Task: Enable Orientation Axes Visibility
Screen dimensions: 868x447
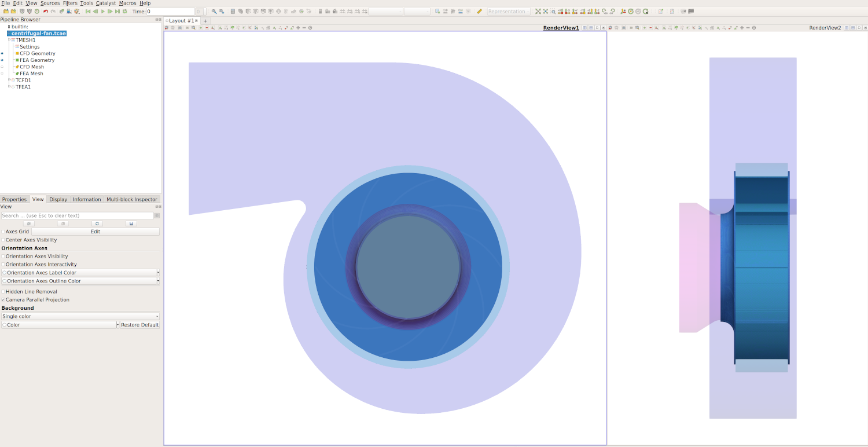Action: pyautogui.click(x=3, y=257)
